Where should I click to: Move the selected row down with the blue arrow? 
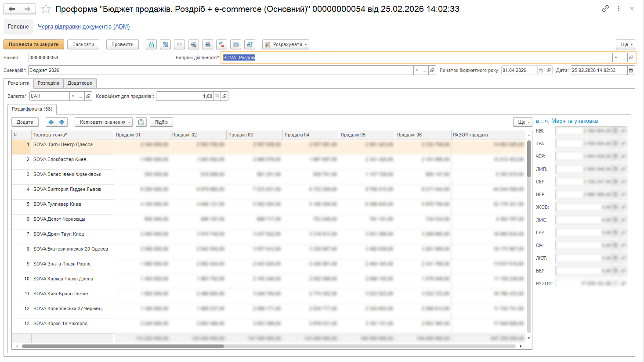[x=62, y=122]
